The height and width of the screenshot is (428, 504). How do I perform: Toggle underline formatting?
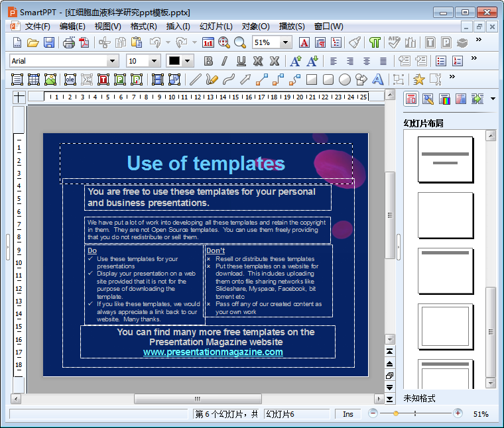(x=241, y=61)
